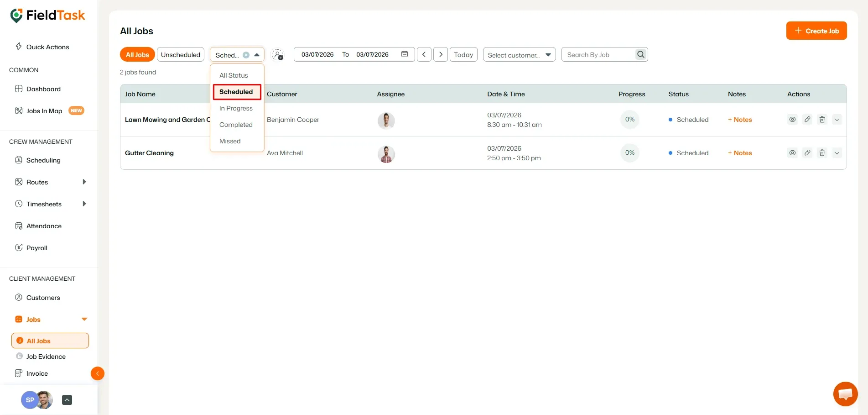Select Missed status option
Viewport: 868px width, 415px height.
coord(237,141)
